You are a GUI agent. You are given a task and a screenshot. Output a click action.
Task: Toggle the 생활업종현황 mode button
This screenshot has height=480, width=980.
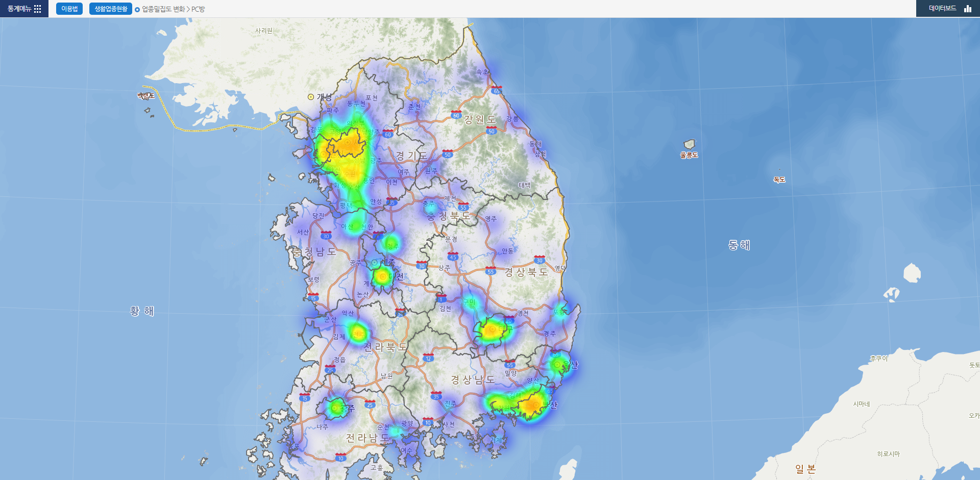tap(110, 8)
